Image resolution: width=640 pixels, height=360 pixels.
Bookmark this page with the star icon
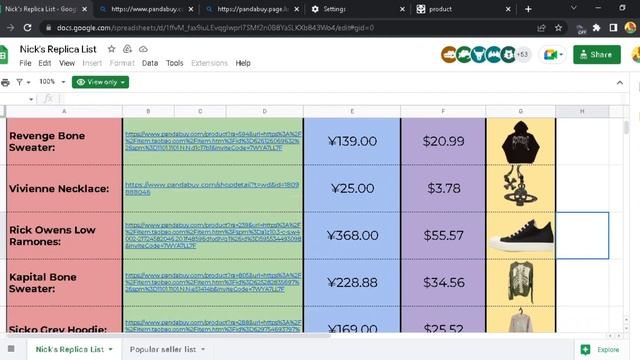click(x=558, y=28)
